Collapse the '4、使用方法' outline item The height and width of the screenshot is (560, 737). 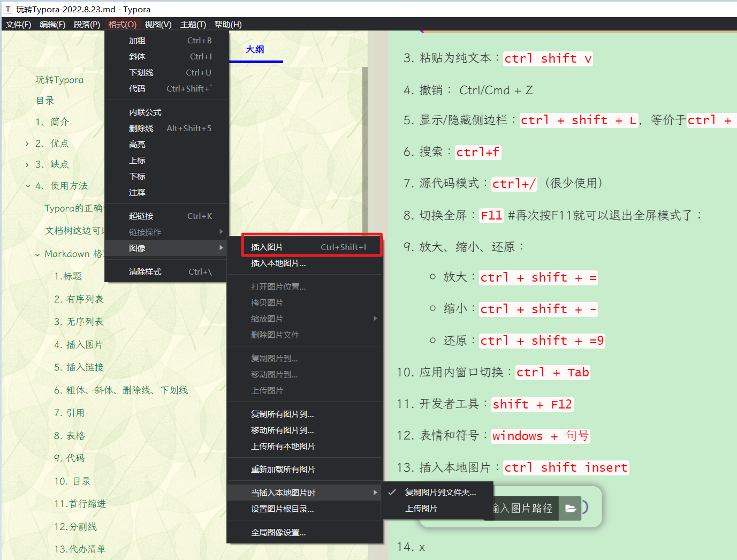click(28, 186)
